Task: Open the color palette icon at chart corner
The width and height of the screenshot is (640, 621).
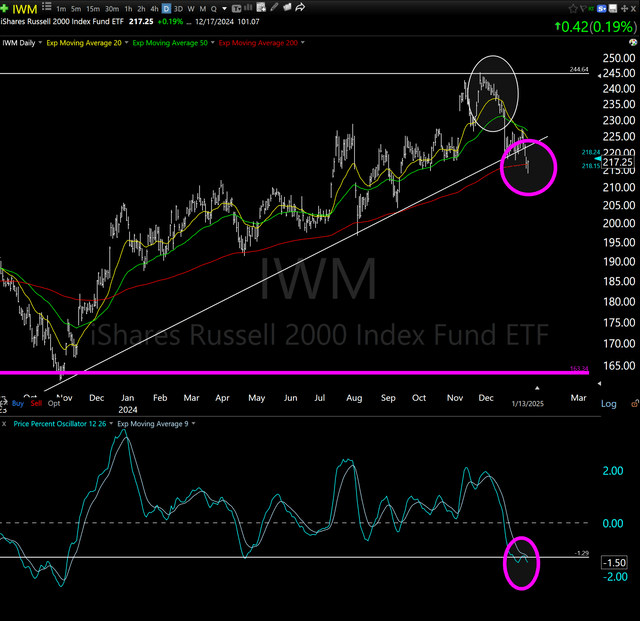Action: (x=633, y=42)
